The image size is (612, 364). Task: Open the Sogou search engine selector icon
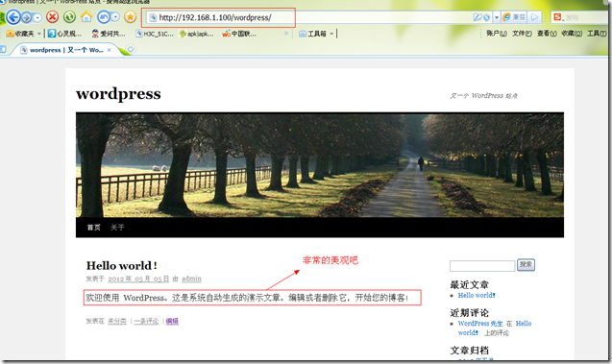click(558, 17)
